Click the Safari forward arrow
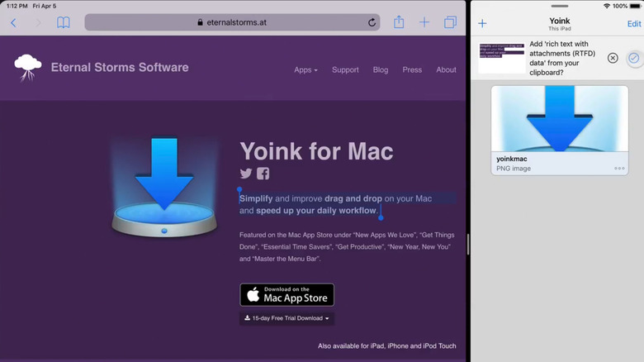 [x=38, y=22]
